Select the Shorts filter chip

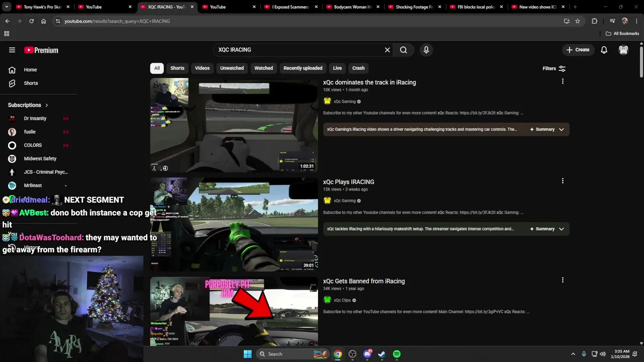pyautogui.click(x=177, y=68)
